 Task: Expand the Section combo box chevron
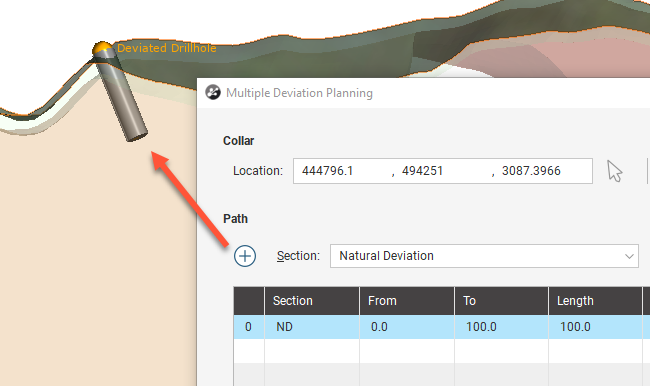(x=629, y=256)
